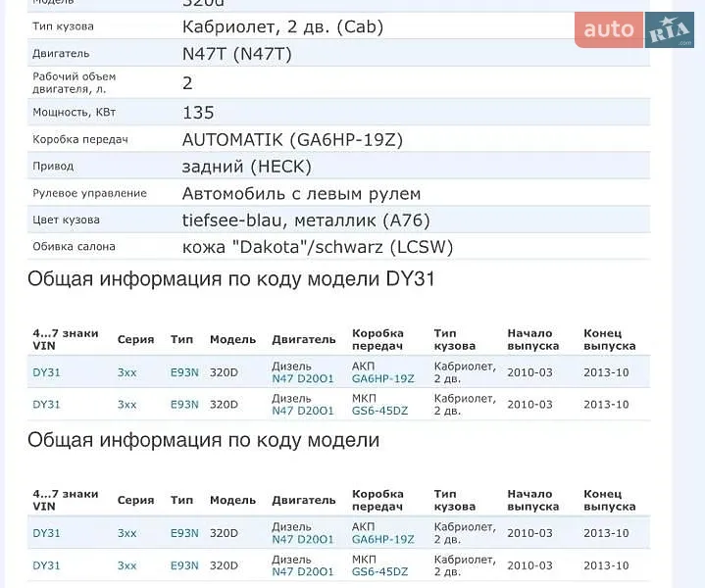
Task: Open 3xx series link in second table's АКП row
Action: (126, 533)
